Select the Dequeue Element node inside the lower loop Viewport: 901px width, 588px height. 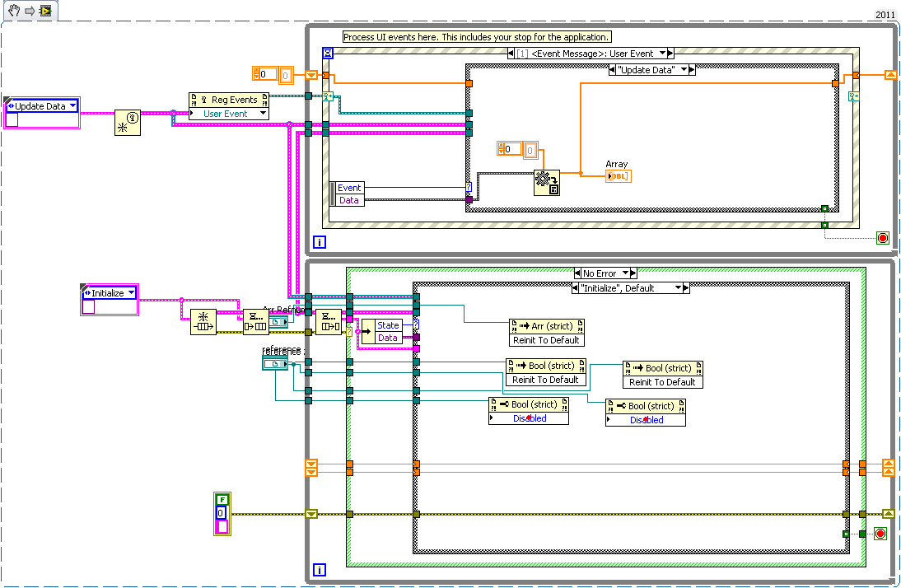(x=329, y=322)
